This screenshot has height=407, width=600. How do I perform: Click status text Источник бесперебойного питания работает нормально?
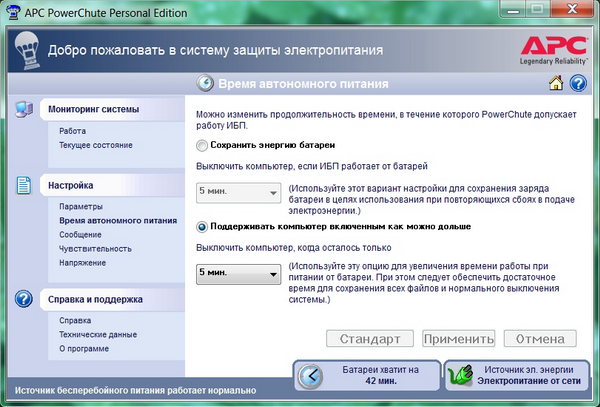[135, 391]
